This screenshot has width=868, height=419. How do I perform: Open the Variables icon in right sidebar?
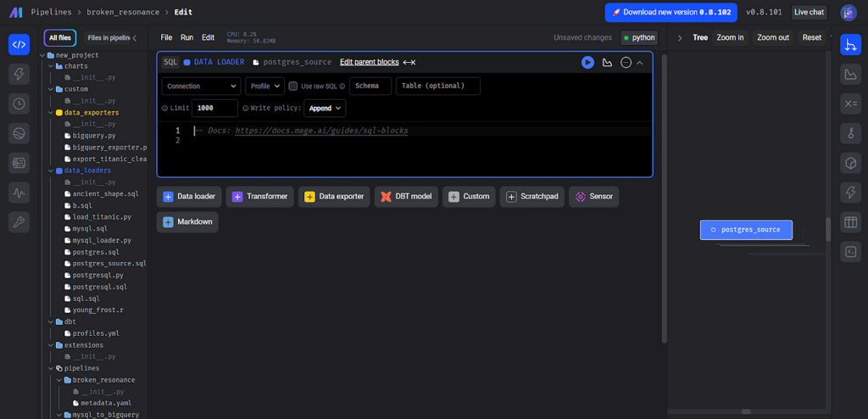(x=850, y=103)
